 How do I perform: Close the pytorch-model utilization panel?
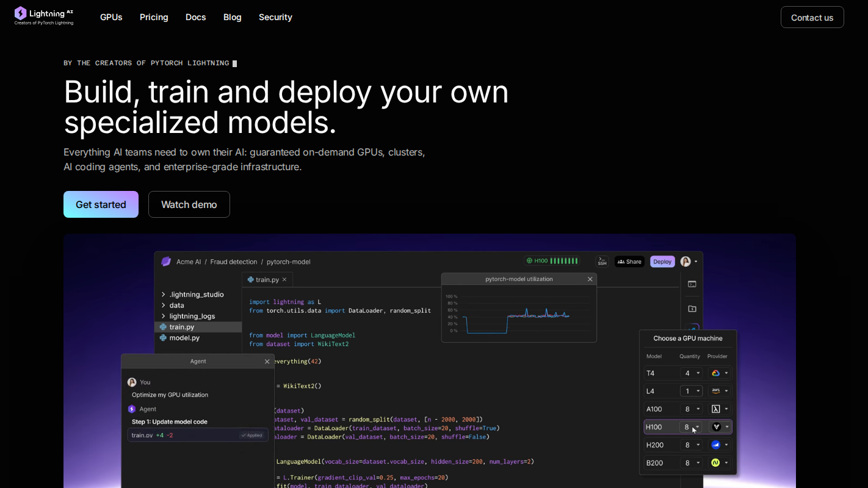[x=590, y=279]
